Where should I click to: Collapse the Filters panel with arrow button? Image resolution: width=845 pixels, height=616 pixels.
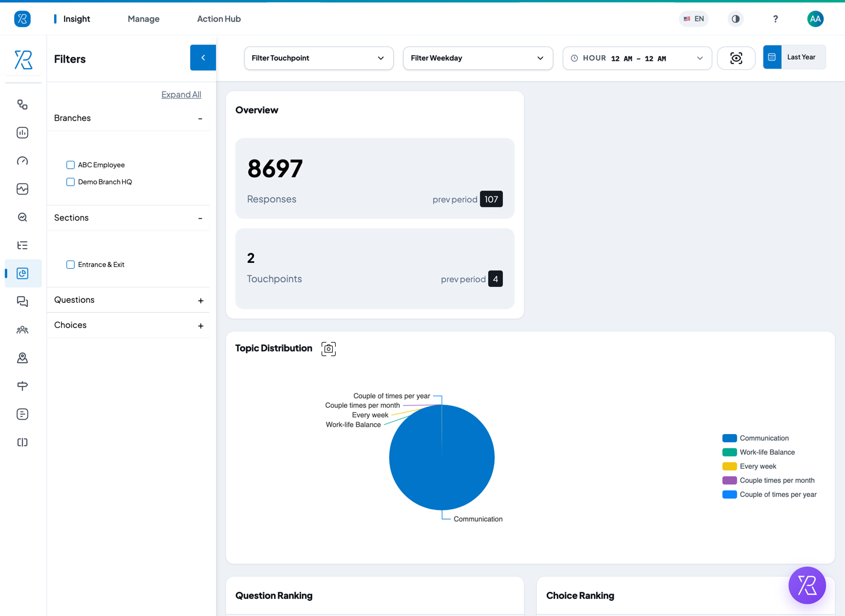pyautogui.click(x=203, y=57)
